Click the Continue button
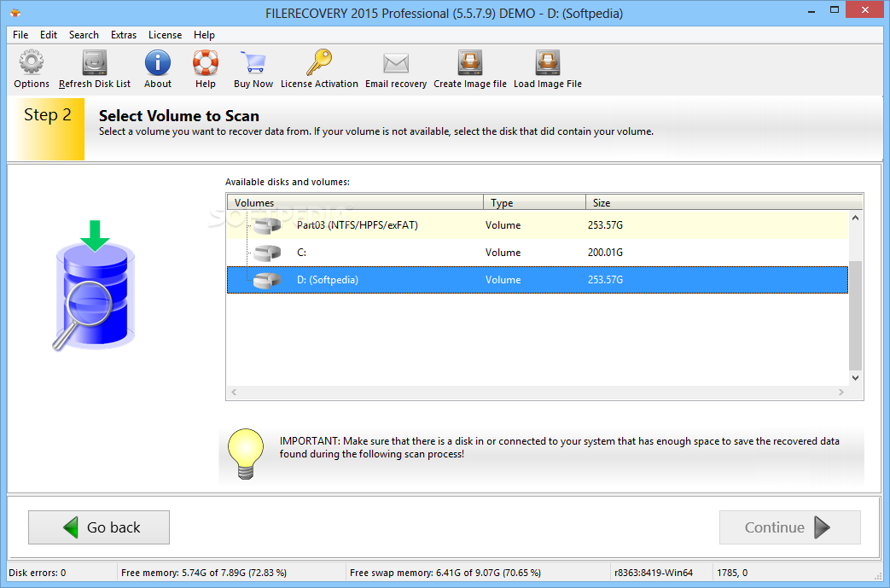The height and width of the screenshot is (588, 890). 789,527
